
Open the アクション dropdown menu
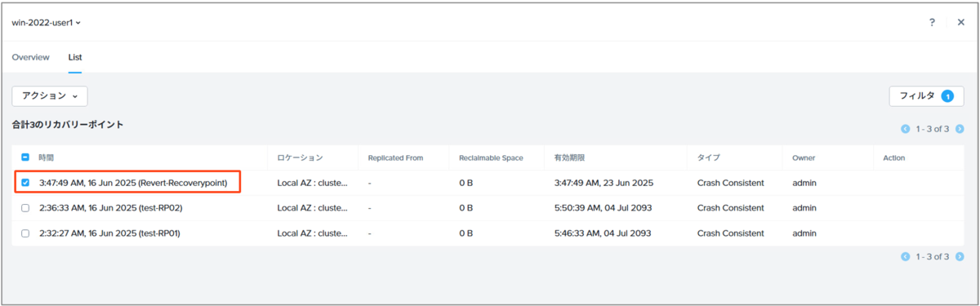point(49,96)
